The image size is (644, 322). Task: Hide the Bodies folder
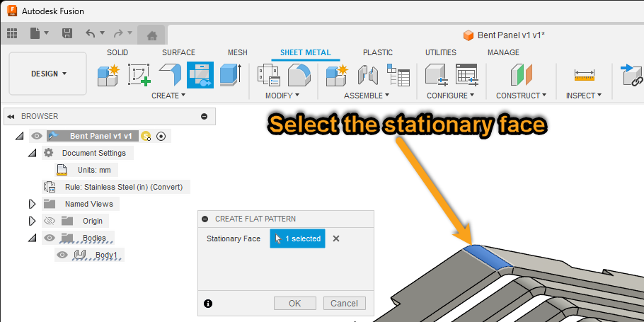point(50,238)
